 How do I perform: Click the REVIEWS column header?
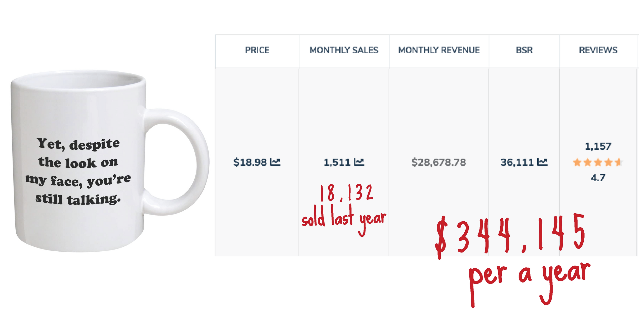pos(598,50)
